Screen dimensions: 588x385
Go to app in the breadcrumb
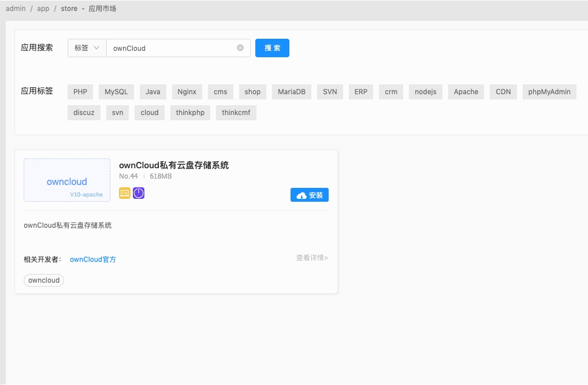tap(43, 8)
